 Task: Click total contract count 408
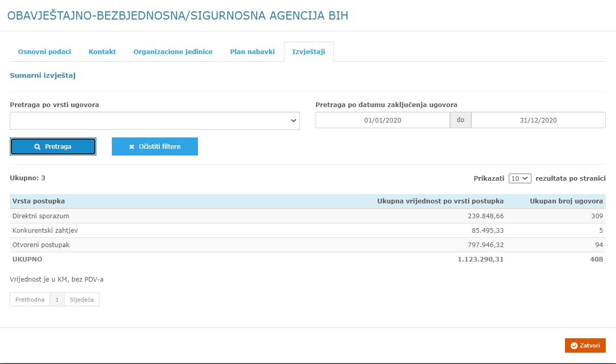[596, 259]
